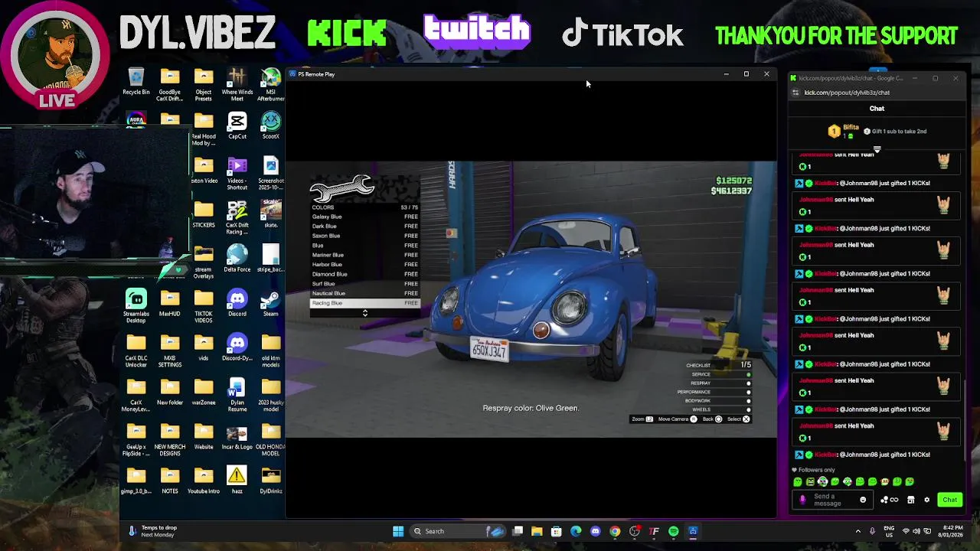Click the ENG US language indicator

pos(889,531)
